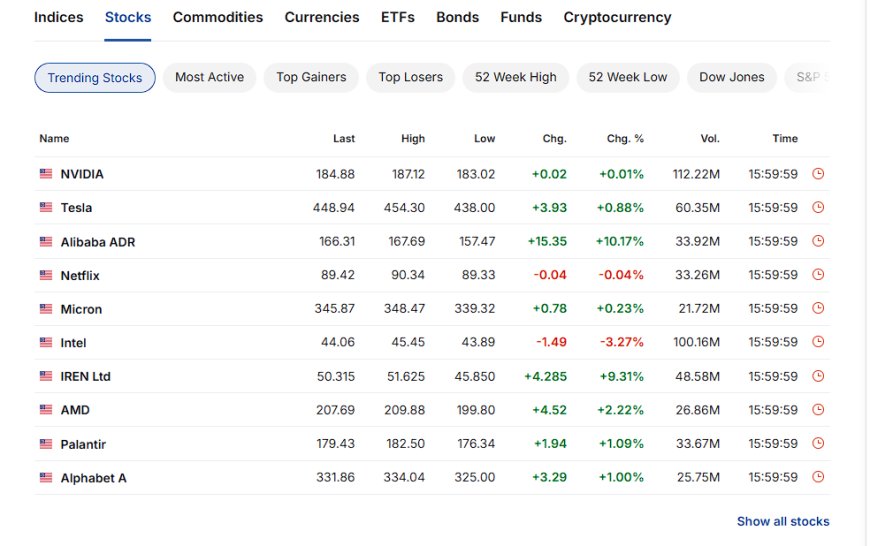Click the US flag icon beside IREN Ltd
The image size is (870, 546).
click(46, 376)
